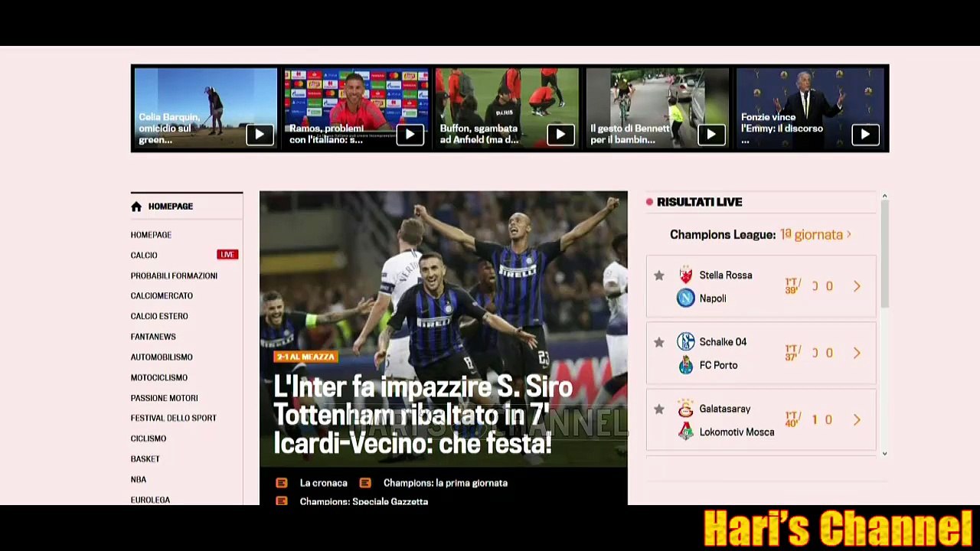Open HOMEPAGE in the sidebar menu

151,235
